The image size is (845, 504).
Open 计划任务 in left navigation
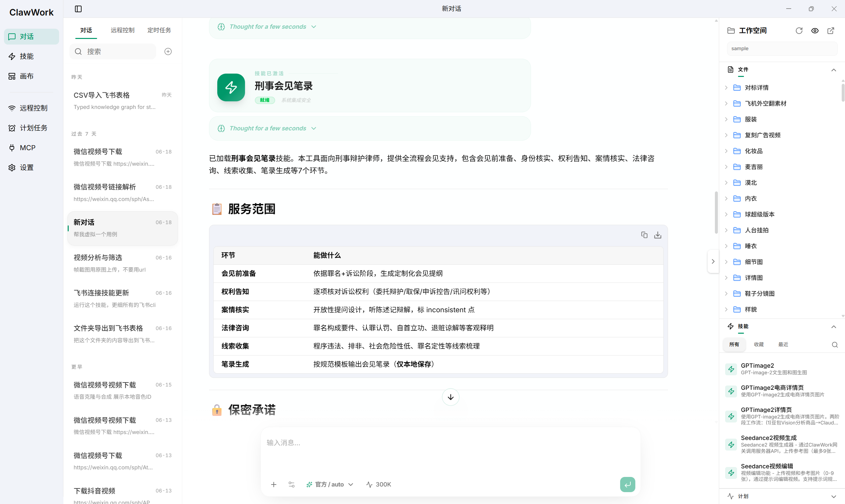[x=31, y=128]
